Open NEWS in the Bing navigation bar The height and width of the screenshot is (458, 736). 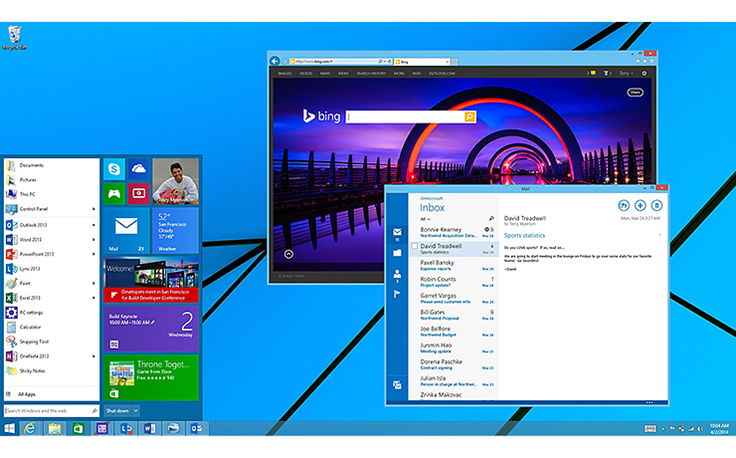[344, 74]
